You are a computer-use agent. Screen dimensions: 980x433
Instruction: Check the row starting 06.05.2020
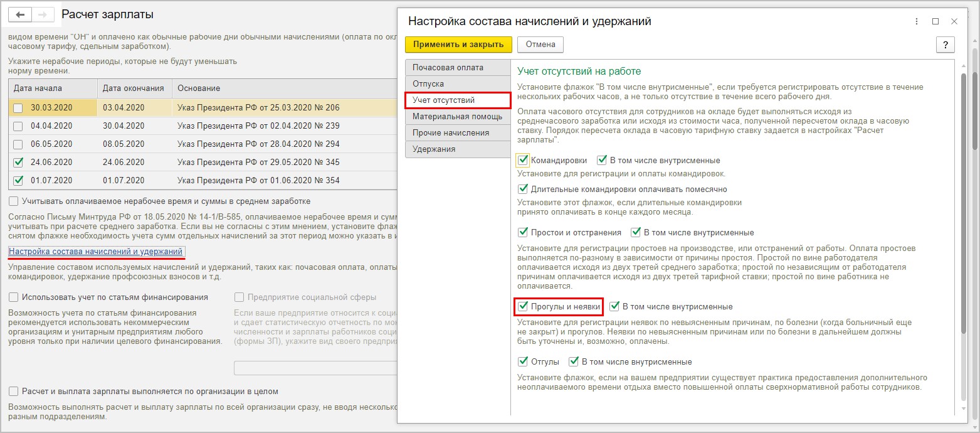[x=18, y=144]
